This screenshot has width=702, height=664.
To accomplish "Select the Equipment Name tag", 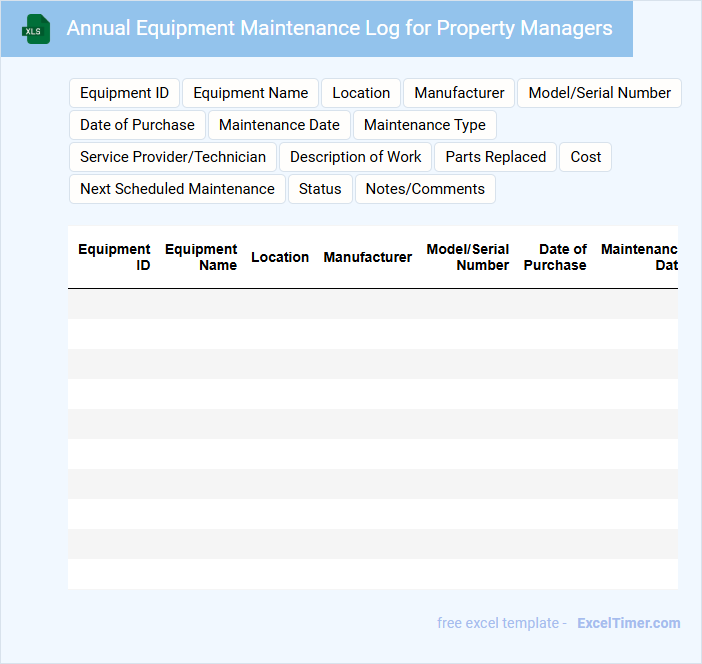I will point(250,93).
